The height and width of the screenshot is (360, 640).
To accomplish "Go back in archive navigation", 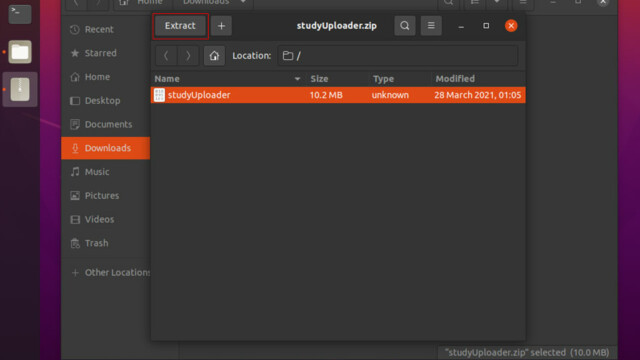I will [x=166, y=56].
